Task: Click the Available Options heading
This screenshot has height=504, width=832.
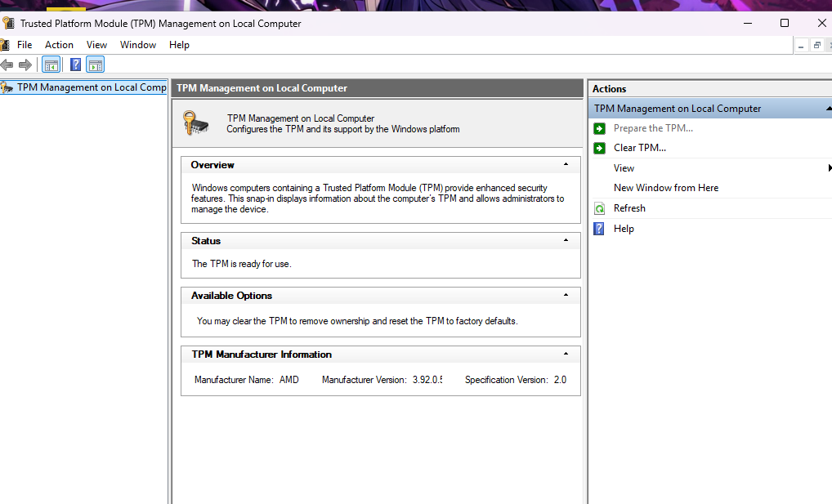Action: tap(231, 296)
